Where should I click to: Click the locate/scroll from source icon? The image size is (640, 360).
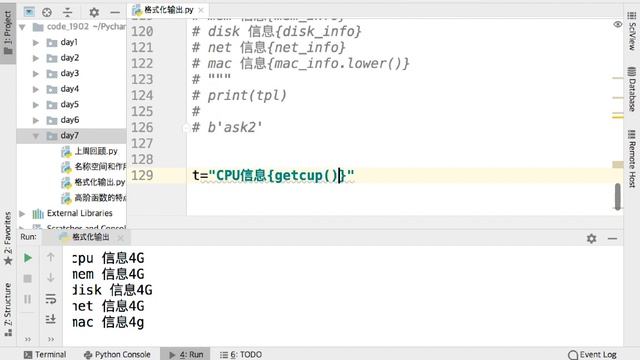point(47,12)
